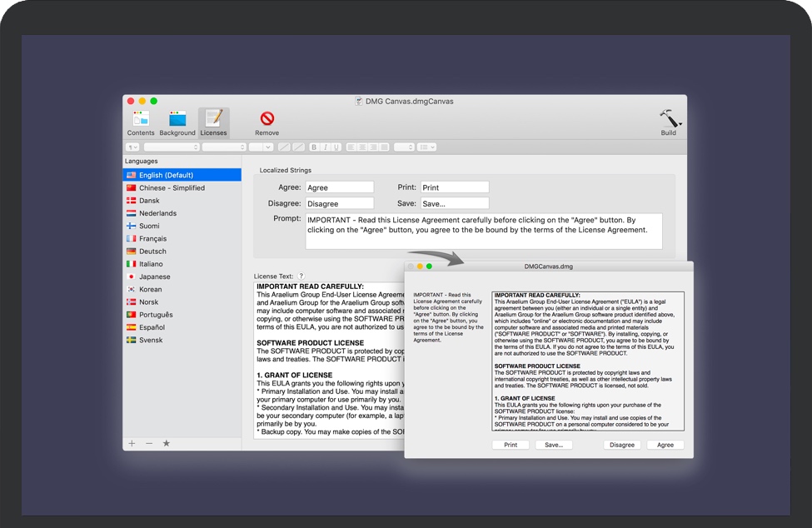Toggle underline text formatting
This screenshot has height=528, width=812.
(336, 147)
